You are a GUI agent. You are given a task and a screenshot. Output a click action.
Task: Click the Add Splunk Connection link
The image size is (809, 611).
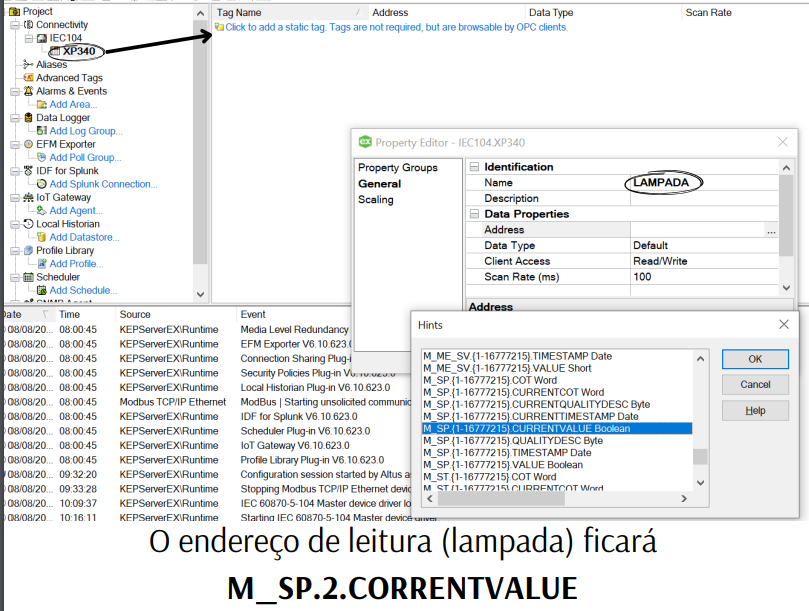pyautogui.click(x=103, y=184)
